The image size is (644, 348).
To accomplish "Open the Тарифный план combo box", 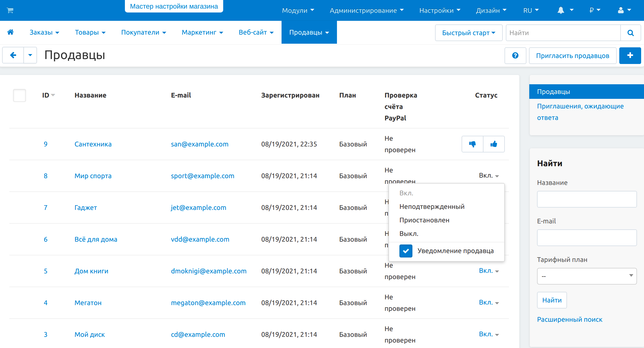I will 586,276.
